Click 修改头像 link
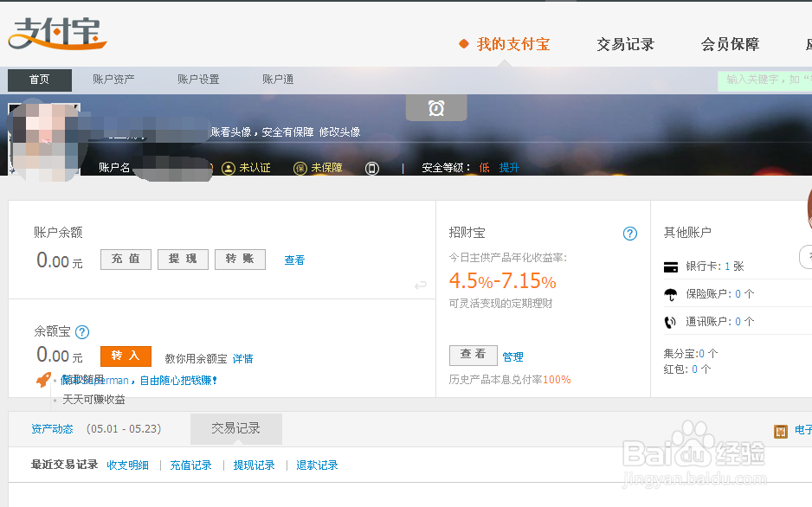 coord(339,132)
